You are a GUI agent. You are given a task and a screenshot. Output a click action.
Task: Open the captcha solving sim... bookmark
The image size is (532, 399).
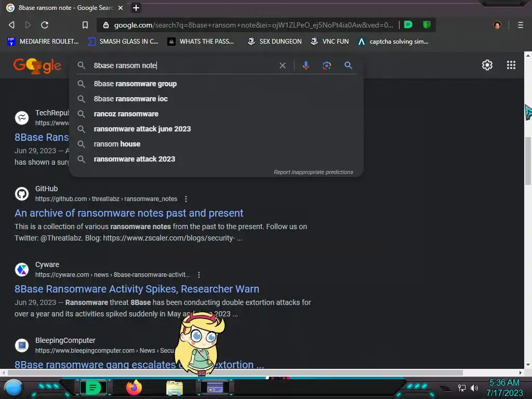point(394,42)
